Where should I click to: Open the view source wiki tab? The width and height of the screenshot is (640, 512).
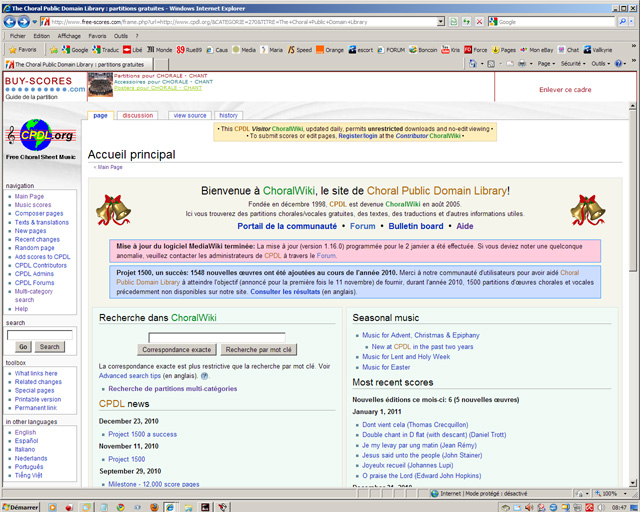pos(190,116)
